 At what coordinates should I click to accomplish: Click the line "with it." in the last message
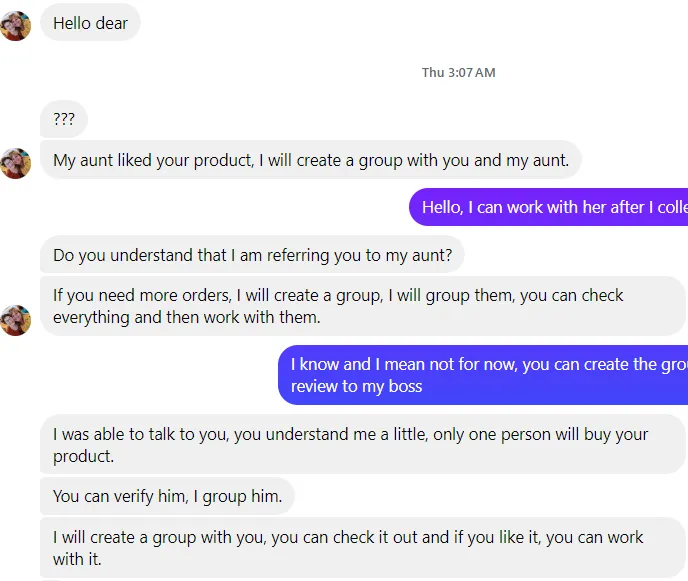77,560
